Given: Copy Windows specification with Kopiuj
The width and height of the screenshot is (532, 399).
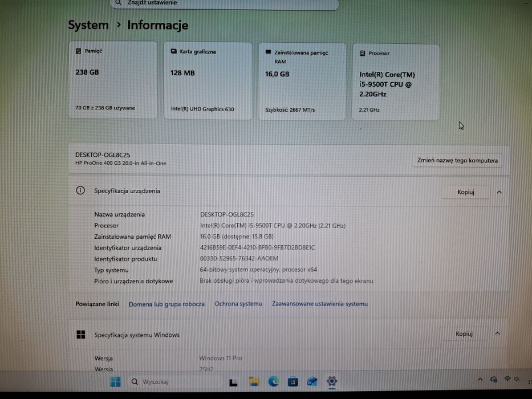Looking at the screenshot, I should tap(464, 333).
